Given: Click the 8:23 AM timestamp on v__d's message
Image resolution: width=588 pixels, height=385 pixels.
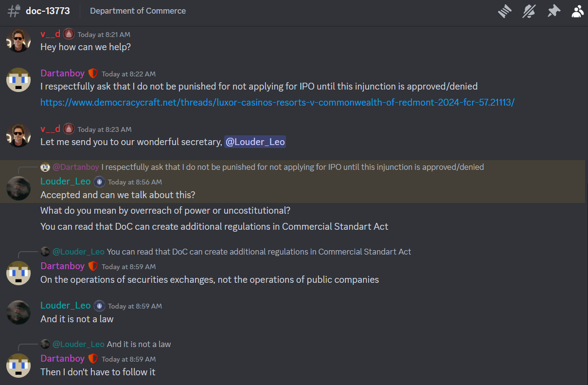Looking at the screenshot, I should pos(105,129).
